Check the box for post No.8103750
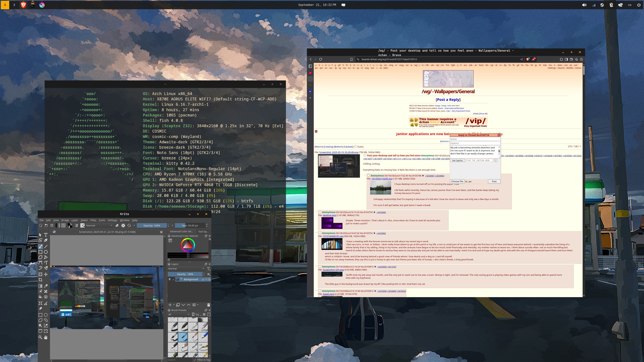Viewport: 644px width, 362px height. coord(320,212)
